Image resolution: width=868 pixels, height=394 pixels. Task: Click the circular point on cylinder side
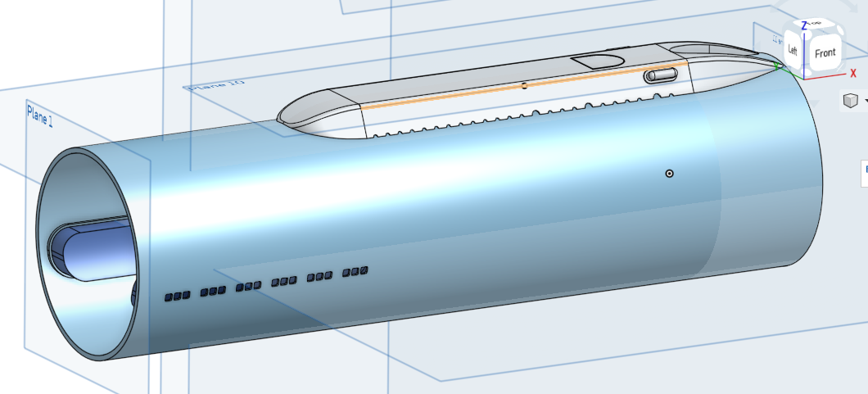point(670,174)
